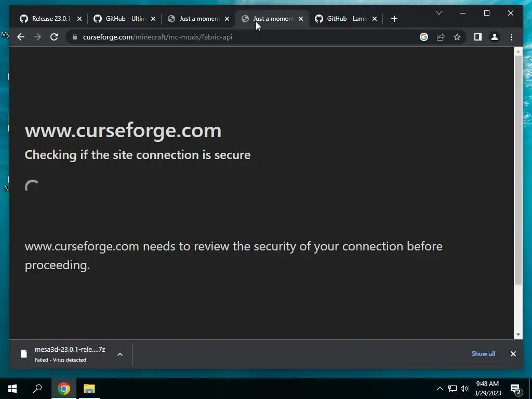Close the GitHub - Lamb tab
Image resolution: width=532 pixels, height=399 pixels.
pos(375,19)
